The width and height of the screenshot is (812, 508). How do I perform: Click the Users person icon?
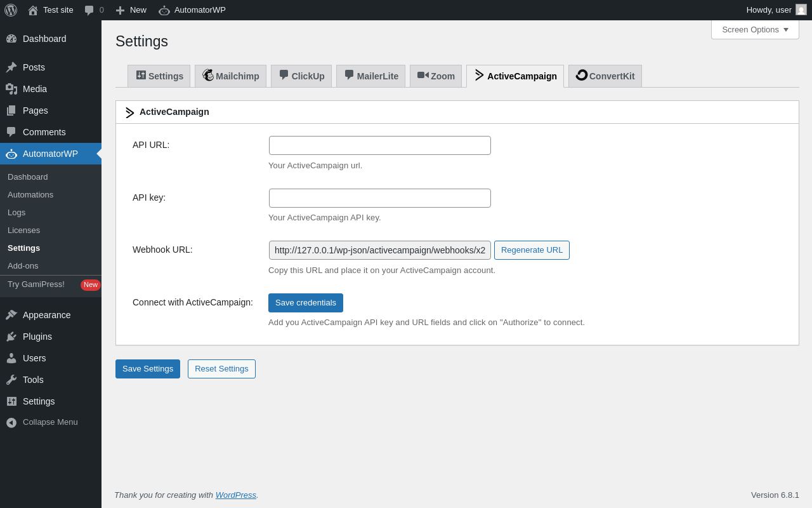pyautogui.click(x=11, y=358)
